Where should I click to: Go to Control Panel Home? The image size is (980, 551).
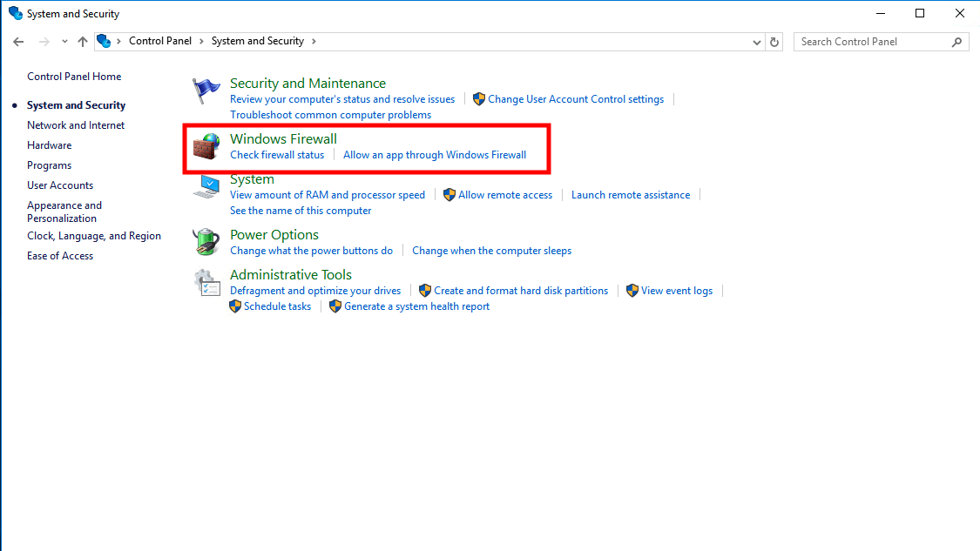[74, 77]
